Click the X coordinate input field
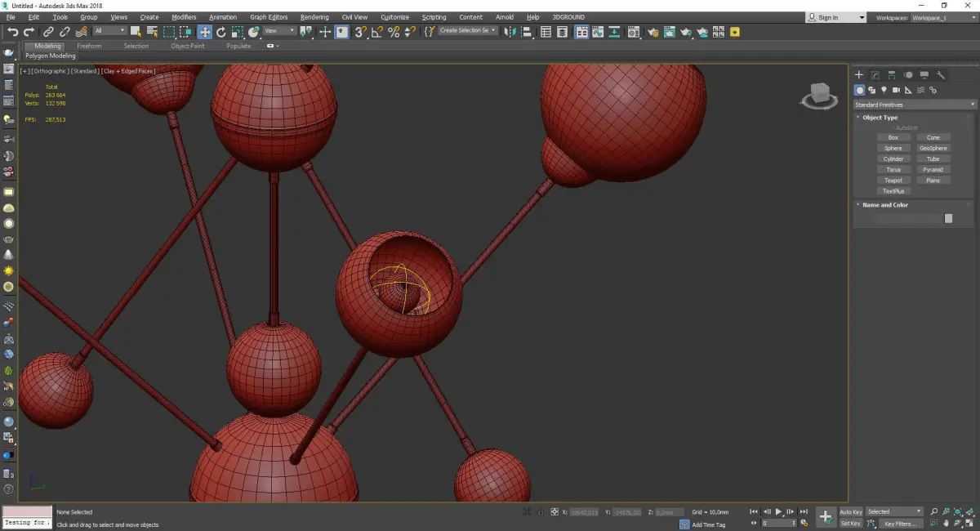 (x=583, y=512)
